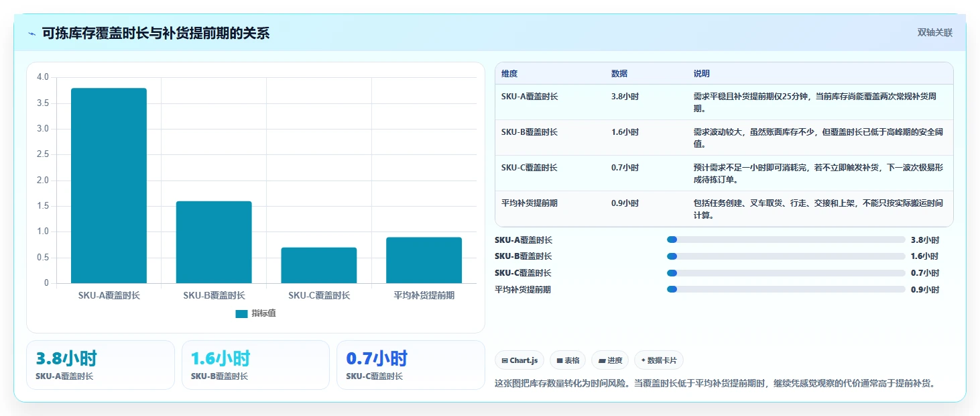Image resolution: width=980 pixels, height=416 pixels.
Task: Click the 4.0 y-axis tick label
Action: click(x=43, y=77)
